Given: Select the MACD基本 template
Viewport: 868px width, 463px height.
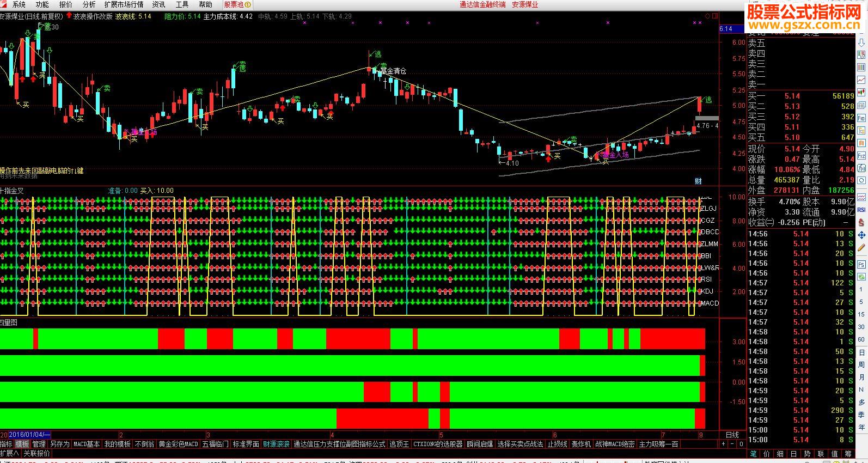Looking at the screenshot, I should (87, 444).
